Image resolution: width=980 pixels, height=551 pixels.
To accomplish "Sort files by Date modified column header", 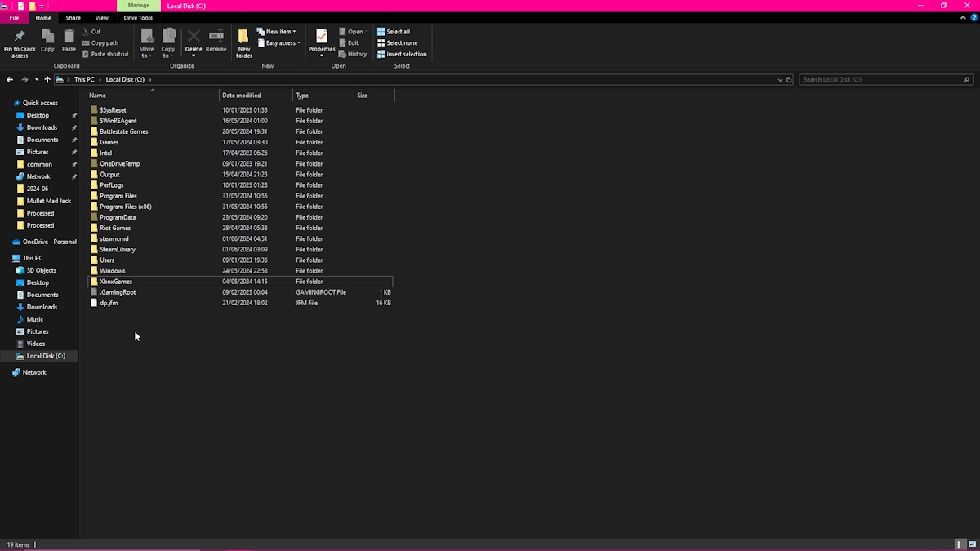I will [242, 96].
